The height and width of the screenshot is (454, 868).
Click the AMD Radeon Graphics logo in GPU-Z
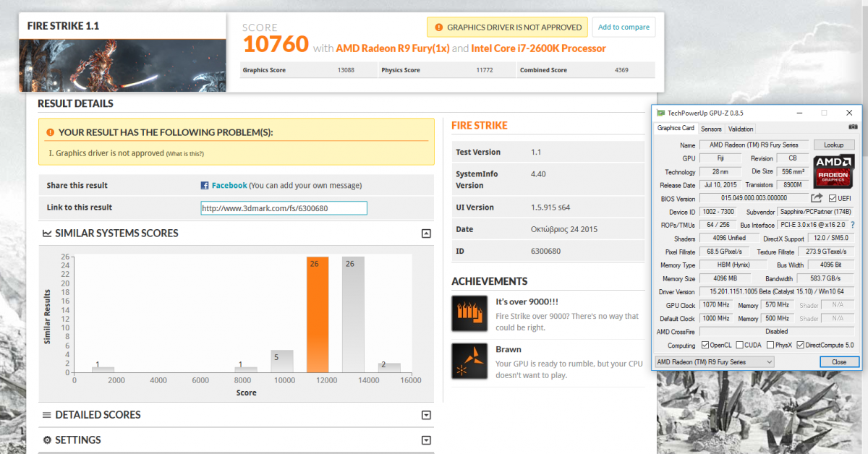coord(834,171)
